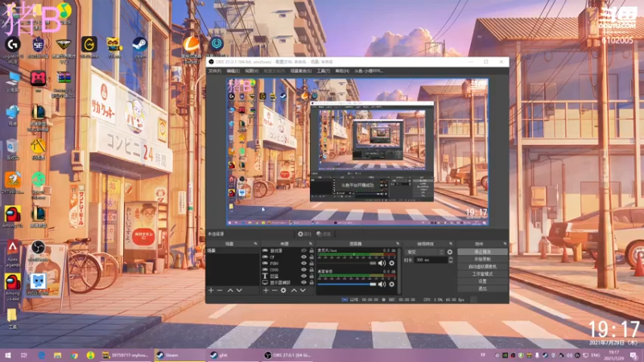Open Task View on the taskbar
The image size is (644, 362).
pos(24,355)
